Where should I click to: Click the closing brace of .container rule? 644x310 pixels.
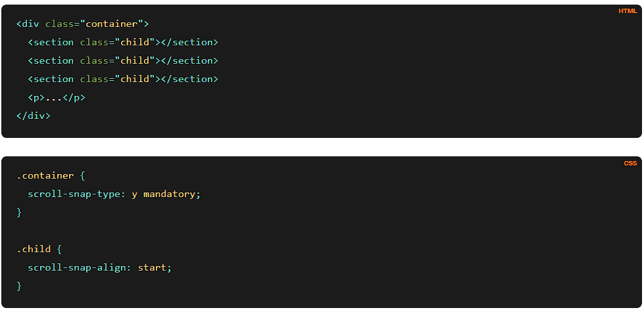[19, 213]
